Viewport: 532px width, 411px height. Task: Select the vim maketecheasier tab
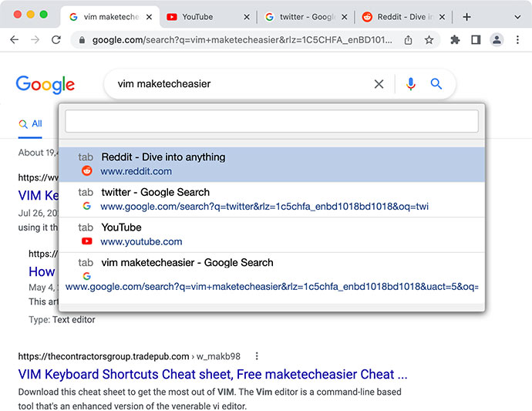tap(111, 17)
